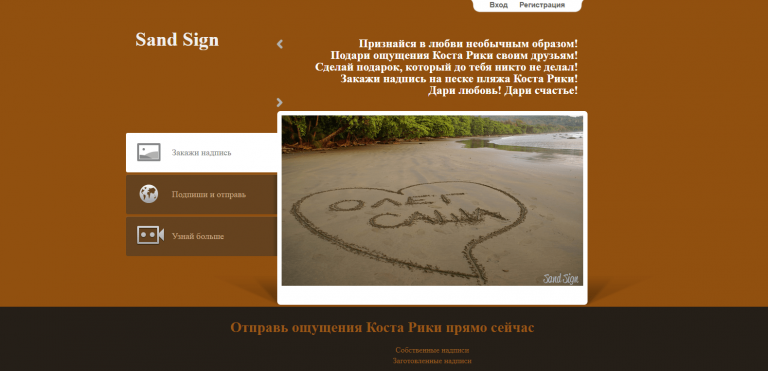Click the video camera icon beside Узнай больше
The height and width of the screenshot is (371, 768).
[150, 235]
